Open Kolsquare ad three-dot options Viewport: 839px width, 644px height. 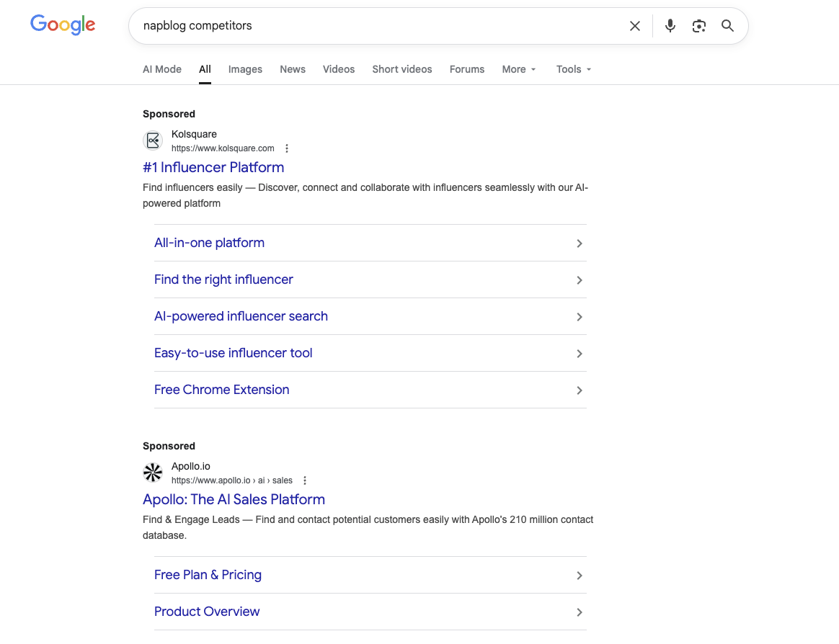[287, 148]
